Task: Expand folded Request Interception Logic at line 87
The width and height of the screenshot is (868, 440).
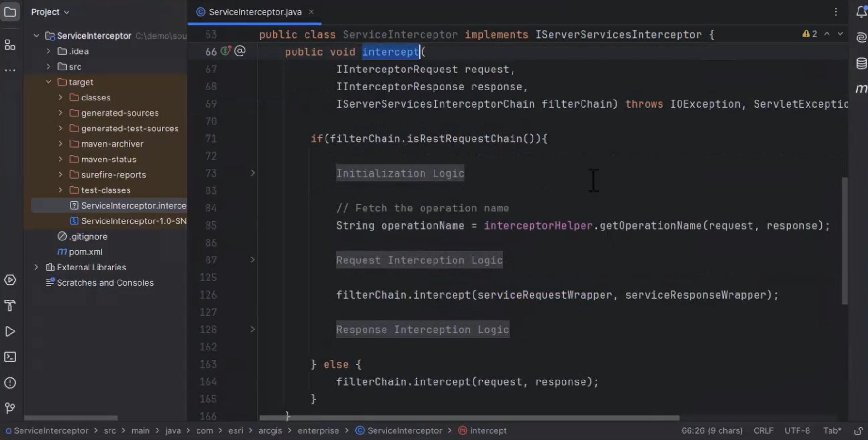Action: pos(253,260)
